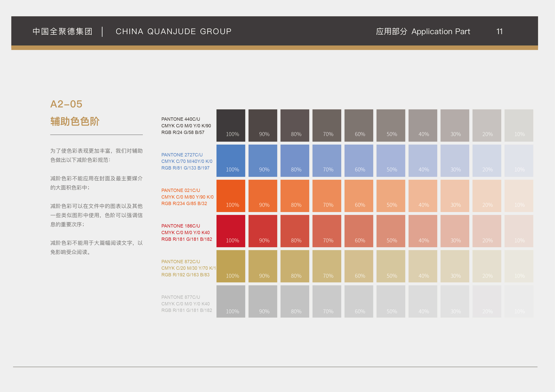555x392 pixels.
Task: Choose the 50% dark grey swatch
Action: (391, 125)
